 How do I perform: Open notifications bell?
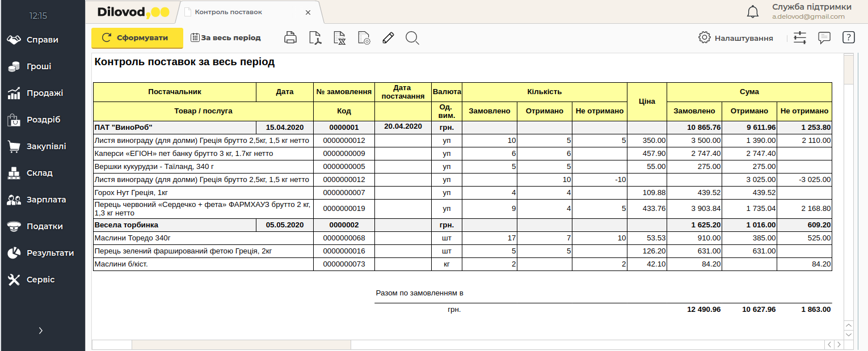tap(753, 12)
